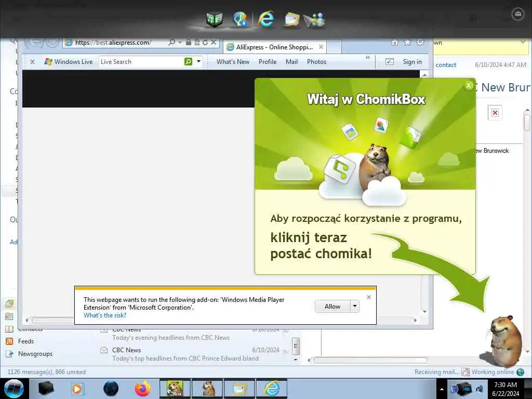Run search with green Live Search button

188,61
